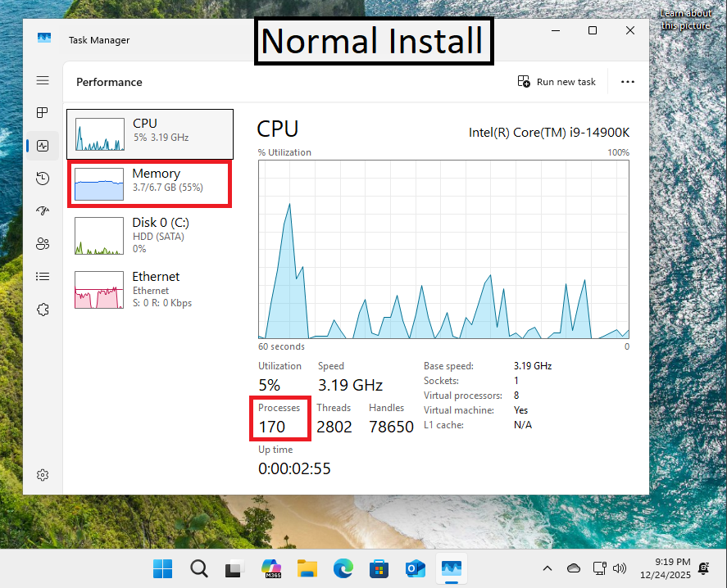
Task: Go to the Processes page icon
Action: pos(43,113)
